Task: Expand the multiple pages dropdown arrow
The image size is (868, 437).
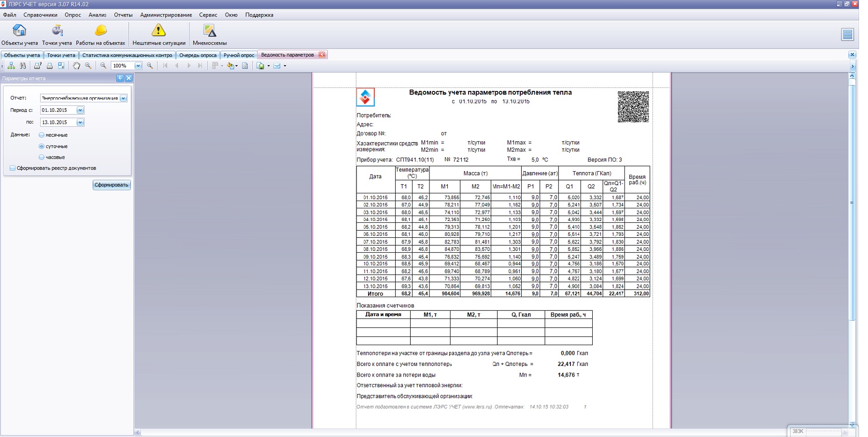Action: point(222,66)
